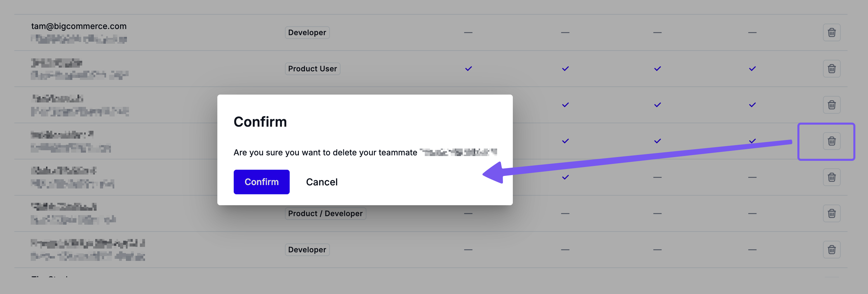This screenshot has width=868, height=294.
Task: Click Developer badge for tam@bigcommerce.com
Action: pos(307,32)
